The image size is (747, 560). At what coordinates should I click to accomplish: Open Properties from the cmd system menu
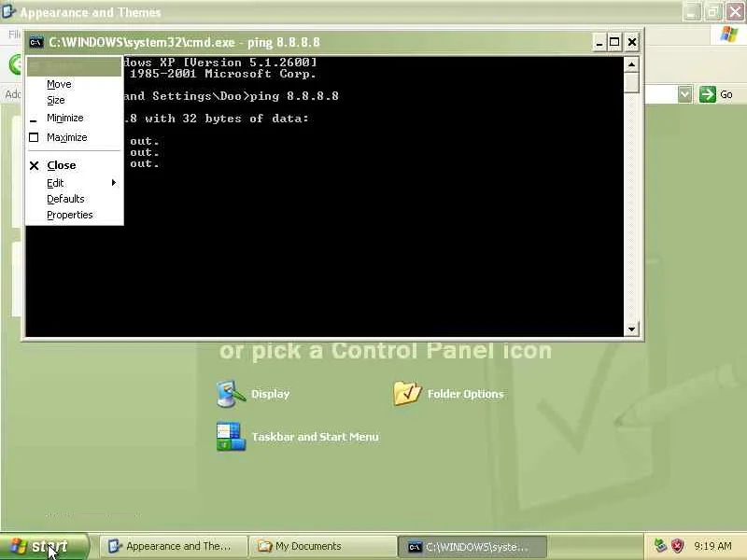pos(74,215)
